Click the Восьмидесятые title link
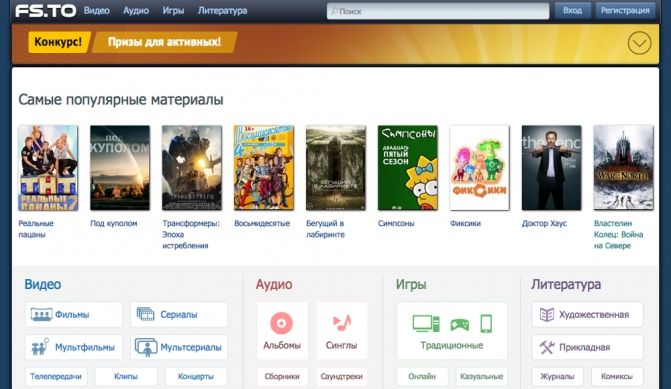This screenshot has height=389, width=671. 262,223
